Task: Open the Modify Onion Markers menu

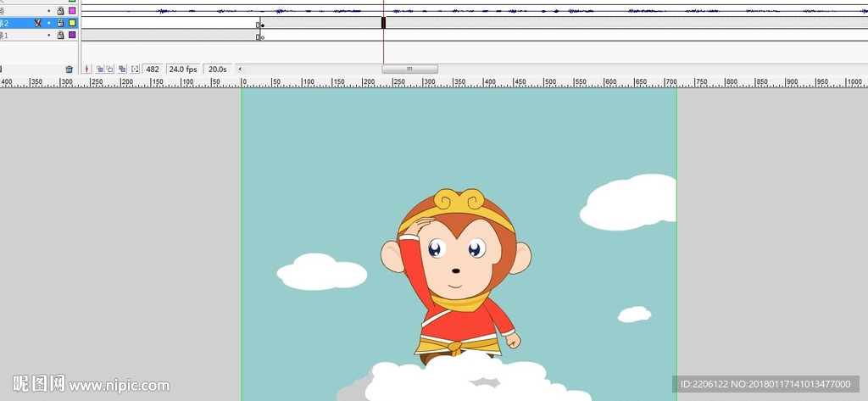Action: point(135,70)
